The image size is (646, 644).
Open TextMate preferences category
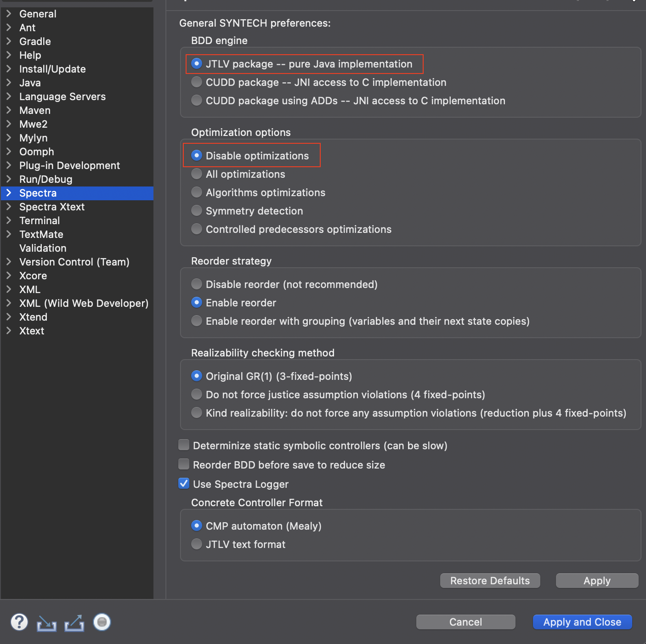(41, 234)
